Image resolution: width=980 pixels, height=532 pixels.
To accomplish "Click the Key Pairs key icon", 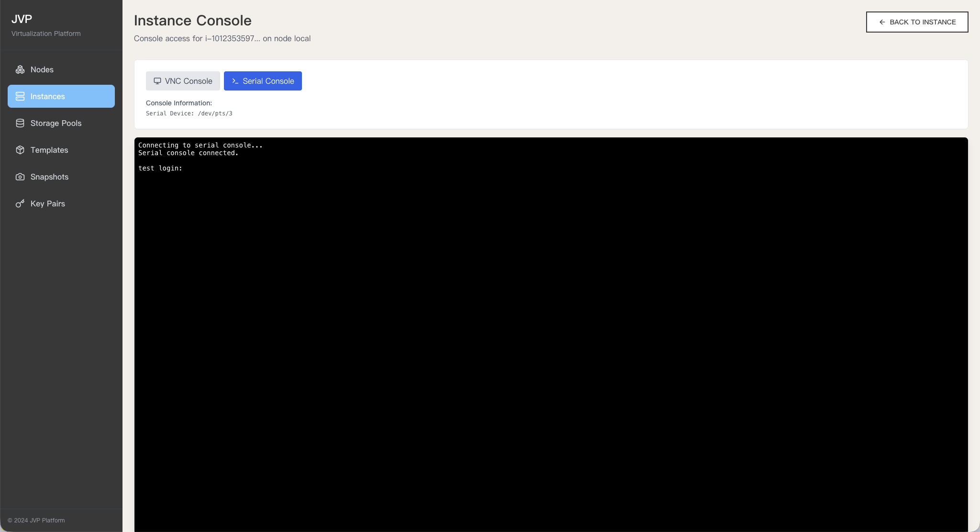I will (x=20, y=204).
